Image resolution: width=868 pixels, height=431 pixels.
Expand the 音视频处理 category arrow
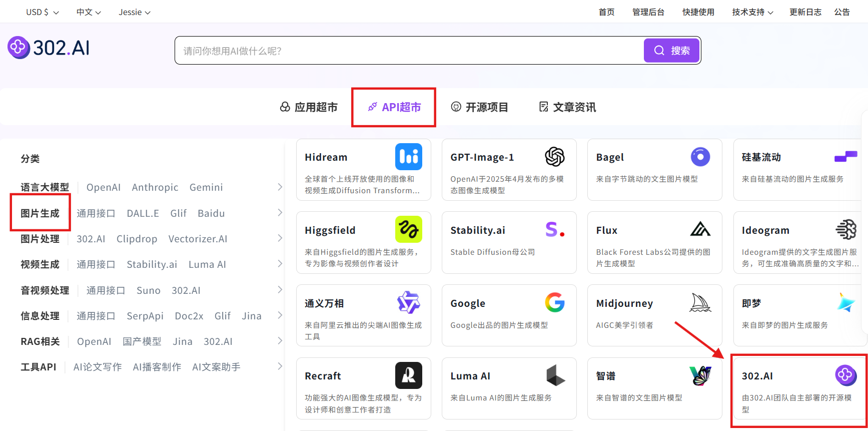[280, 290]
